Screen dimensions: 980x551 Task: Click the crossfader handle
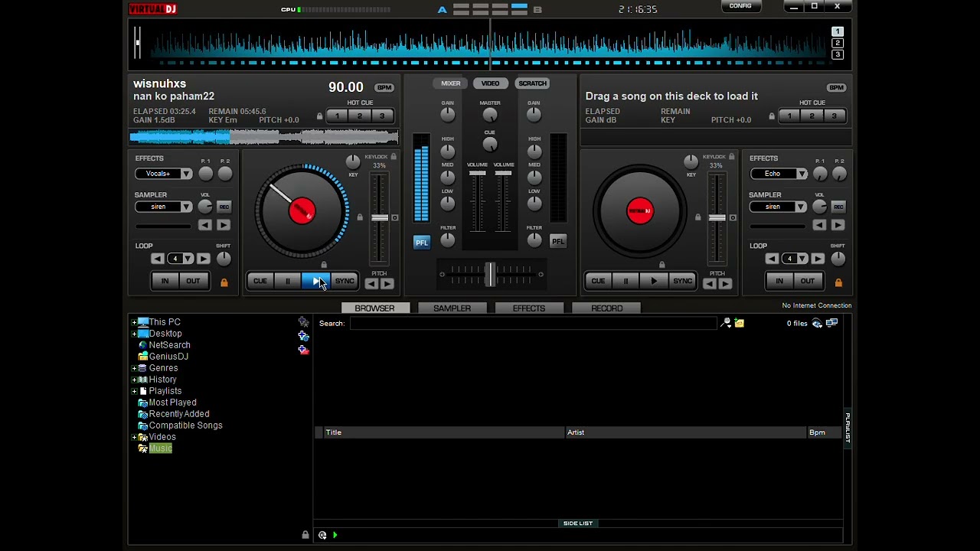(x=490, y=274)
